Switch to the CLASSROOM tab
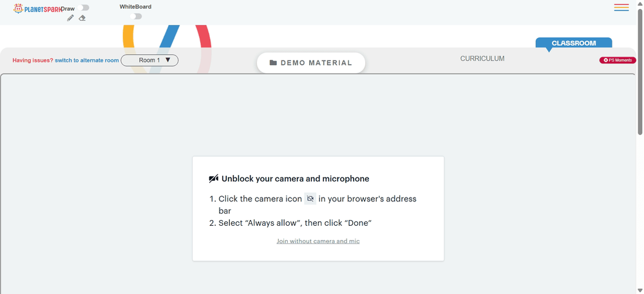 click(x=574, y=43)
